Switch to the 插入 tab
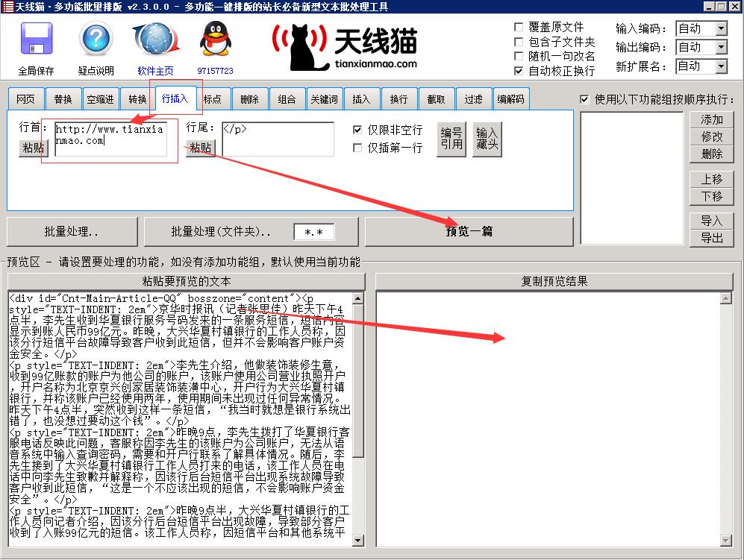 pos(362,99)
